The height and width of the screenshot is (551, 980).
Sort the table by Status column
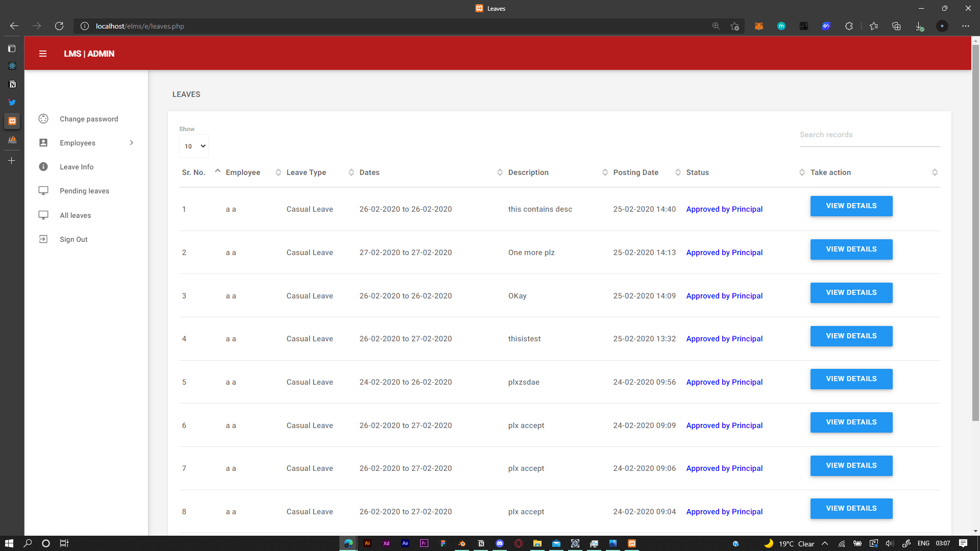[697, 172]
